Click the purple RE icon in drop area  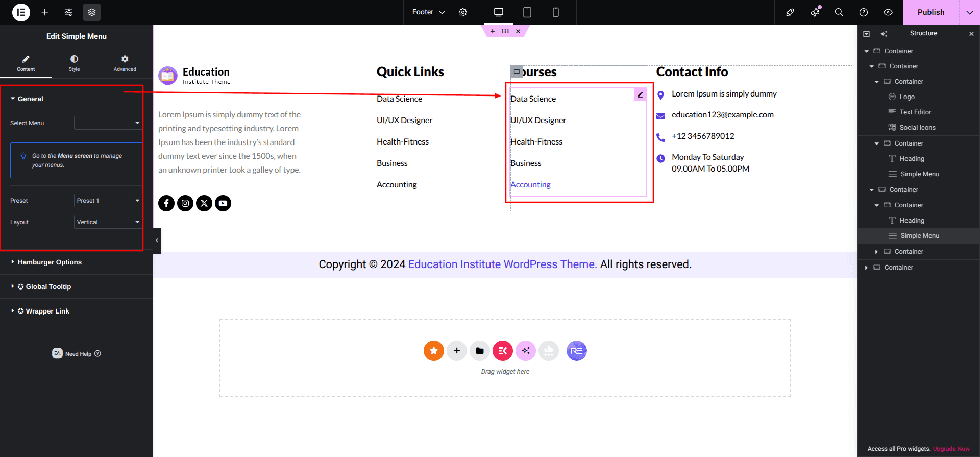tap(577, 351)
